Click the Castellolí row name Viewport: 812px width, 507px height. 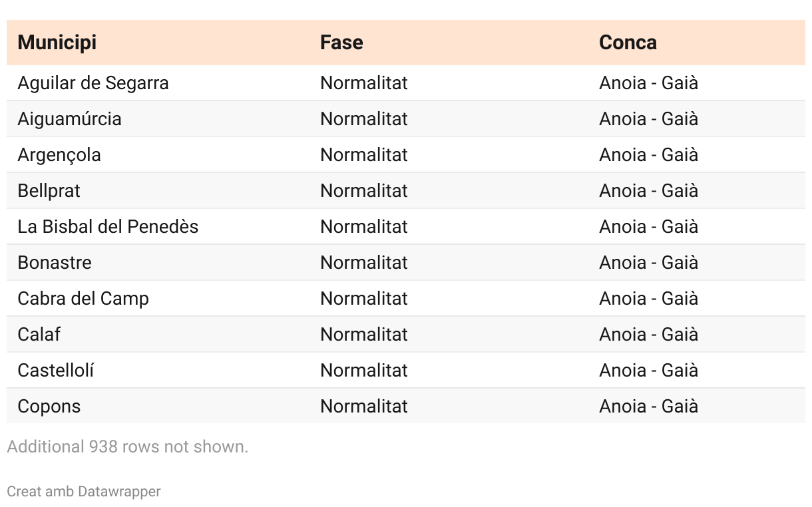tap(56, 371)
